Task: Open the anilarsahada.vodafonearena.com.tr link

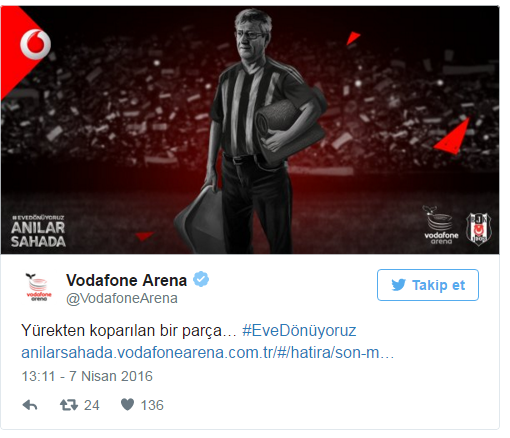Action: [208, 353]
